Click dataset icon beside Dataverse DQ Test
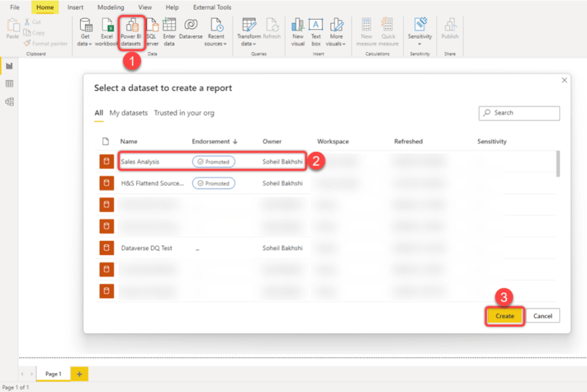The height and width of the screenshot is (392, 587). (106, 248)
